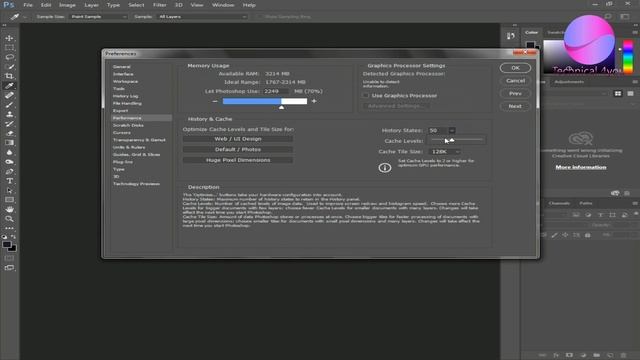Viewport: 640px width, 360px height.
Task: Select the Rectangle shape tool
Action: (x=9, y=200)
